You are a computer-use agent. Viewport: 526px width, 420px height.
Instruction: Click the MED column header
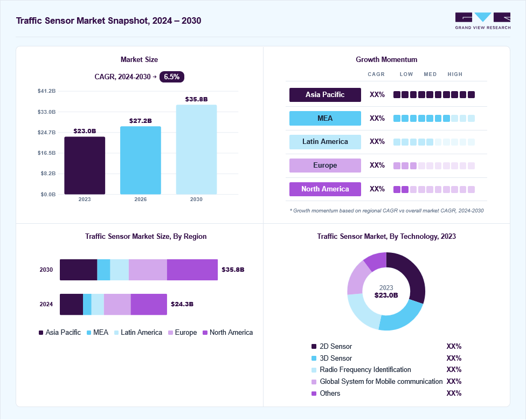[430, 74]
